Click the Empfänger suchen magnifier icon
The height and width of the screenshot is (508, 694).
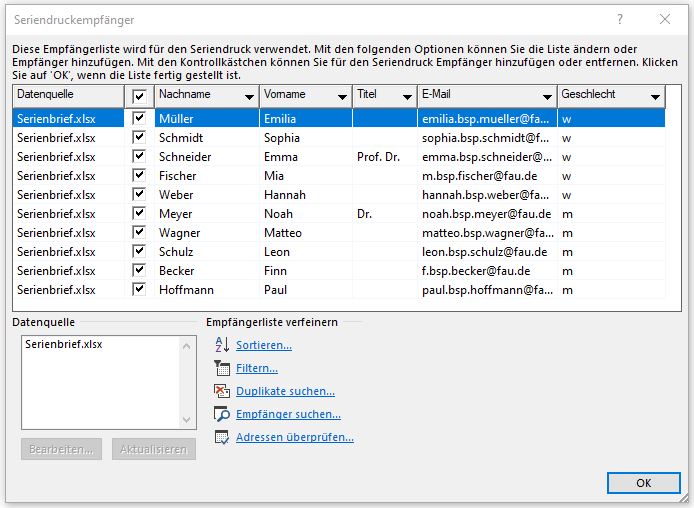point(222,414)
